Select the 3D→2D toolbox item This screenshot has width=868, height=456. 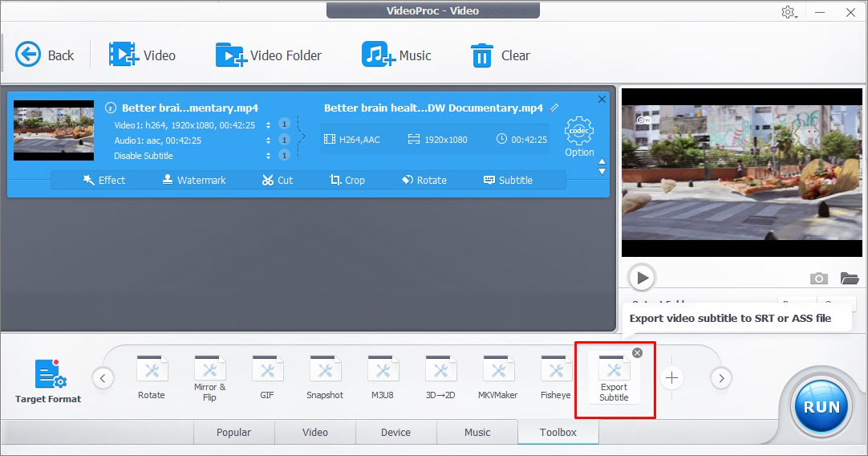(440, 378)
